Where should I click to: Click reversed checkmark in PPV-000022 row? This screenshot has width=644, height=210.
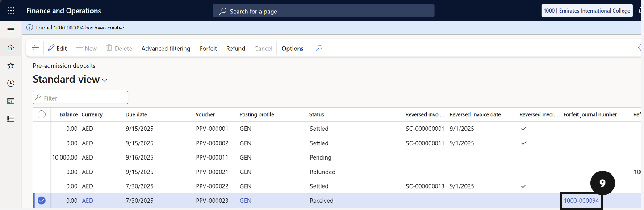click(524, 186)
